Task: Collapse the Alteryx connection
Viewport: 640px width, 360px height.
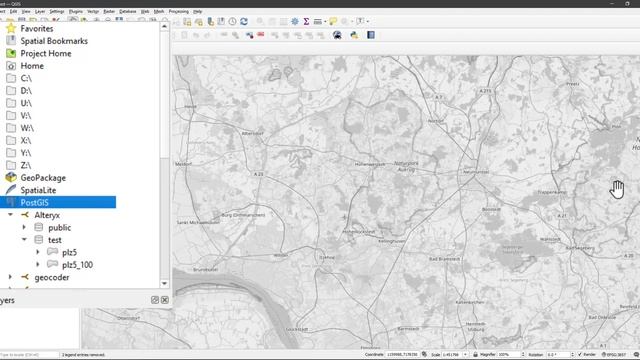Action: click(11, 215)
